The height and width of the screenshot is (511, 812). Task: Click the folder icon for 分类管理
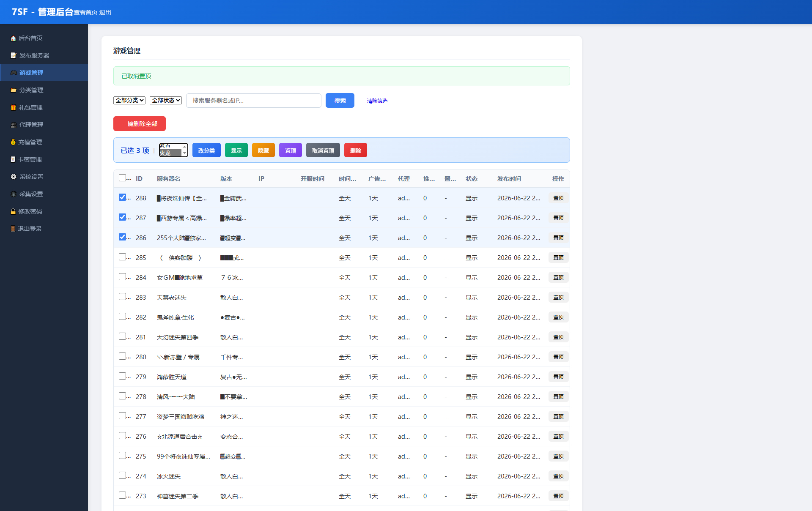pos(14,90)
